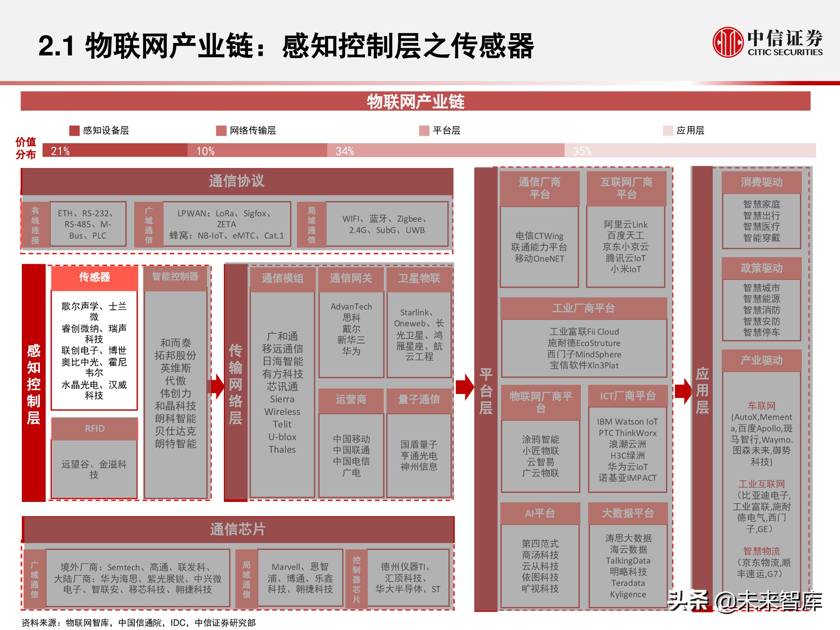840x630 pixels.
Task: Click the 歌尔声学 sensor companies list
Action: 94,351
